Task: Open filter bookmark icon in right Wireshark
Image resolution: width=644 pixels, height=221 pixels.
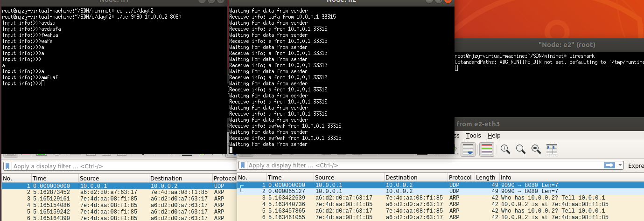Action: click(243, 165)
